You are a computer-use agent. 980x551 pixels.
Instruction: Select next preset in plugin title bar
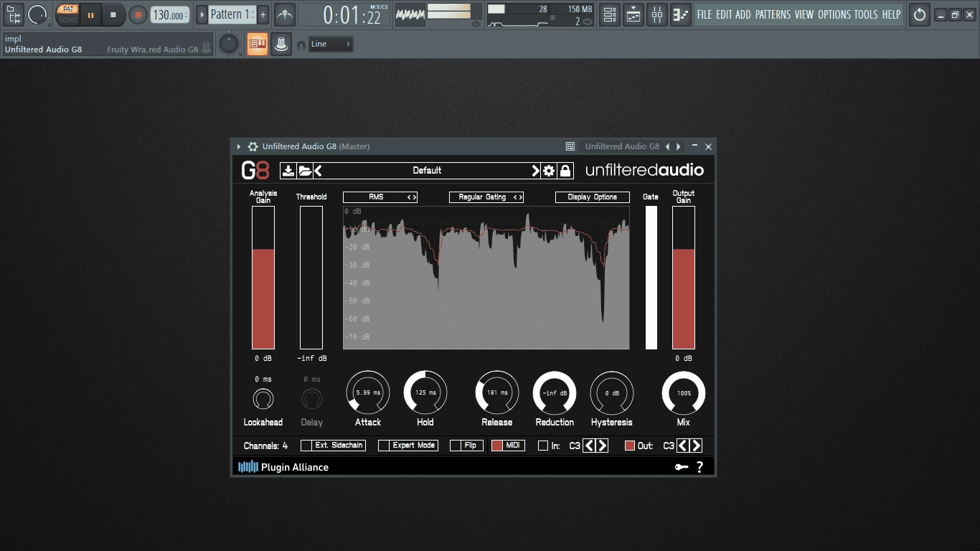tap(679, 146)
